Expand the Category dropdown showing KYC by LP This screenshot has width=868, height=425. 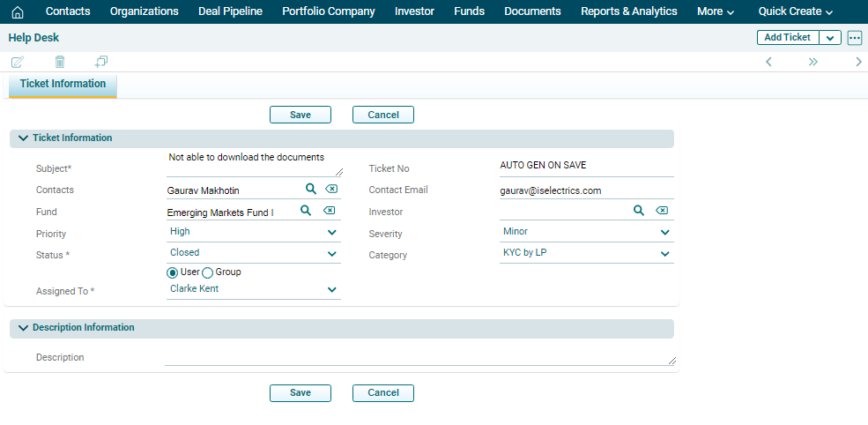pos(664,254)
